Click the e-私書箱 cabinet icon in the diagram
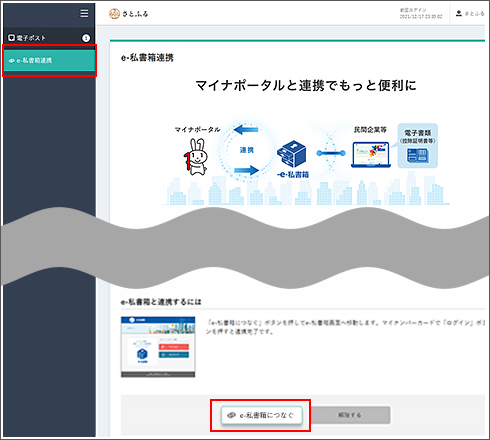Viewport: 490px width, 440px height. click(x=291, y=154)
